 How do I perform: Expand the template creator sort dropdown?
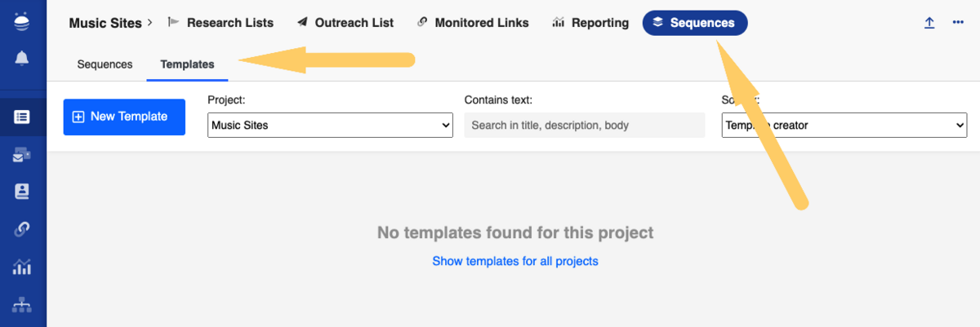click(x=844, y=126)
